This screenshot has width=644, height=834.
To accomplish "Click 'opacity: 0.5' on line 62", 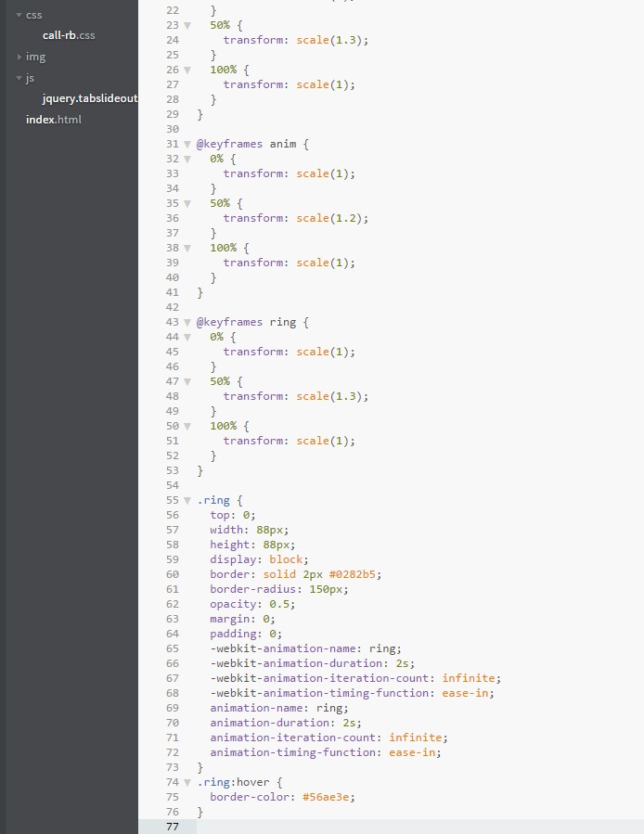I will click(x=250, y=604).
